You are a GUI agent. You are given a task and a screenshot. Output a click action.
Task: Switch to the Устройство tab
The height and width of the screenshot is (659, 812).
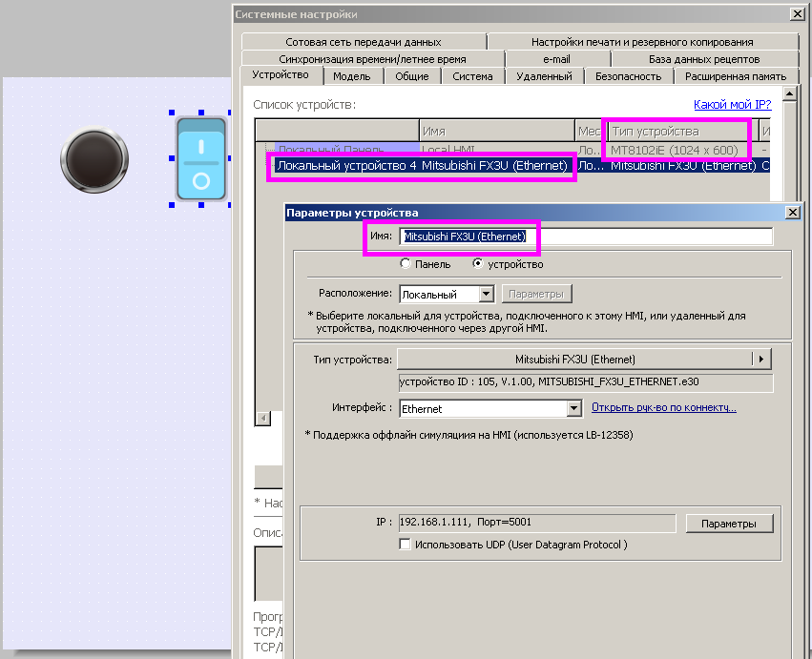point(281,75)
